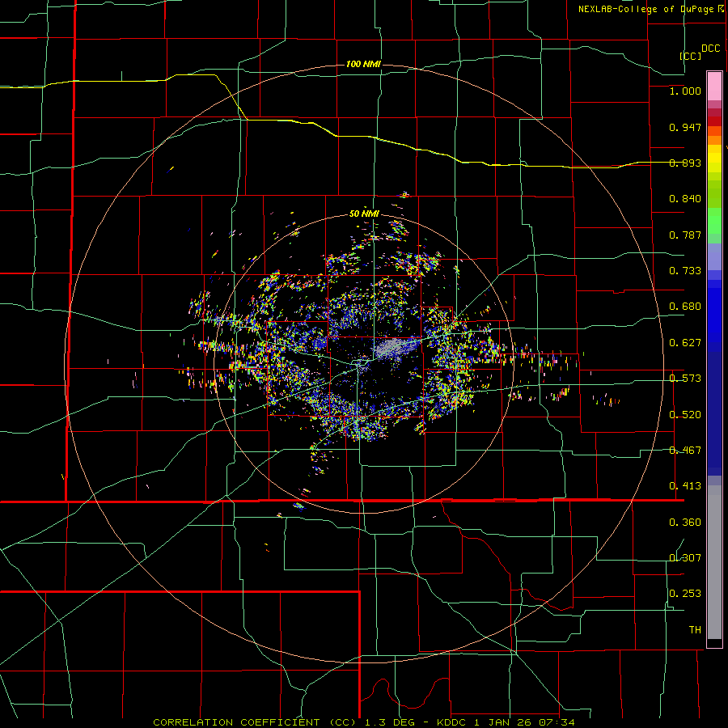The height and width of the screenshot is (728, 728).
Task: Click the [CC] product label above the legend
Action: pos(691,56)
